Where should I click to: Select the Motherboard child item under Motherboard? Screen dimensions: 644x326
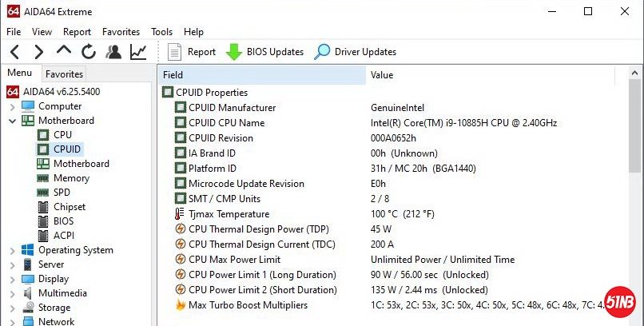pyautogui.click(x=81, y=164)
